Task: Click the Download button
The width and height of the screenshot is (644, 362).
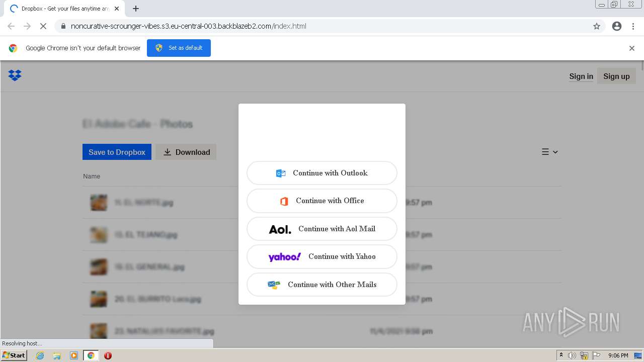Action: pyautogui.click(x=186, y=152)
